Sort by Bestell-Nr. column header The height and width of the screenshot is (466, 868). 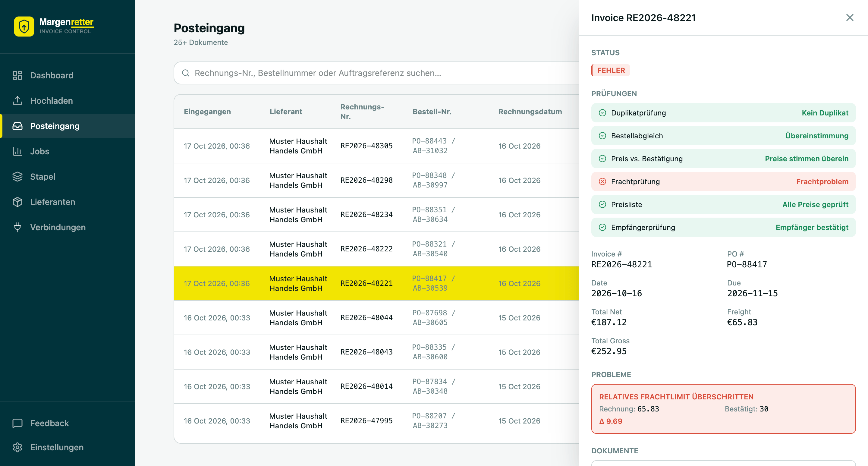point(432,112)
